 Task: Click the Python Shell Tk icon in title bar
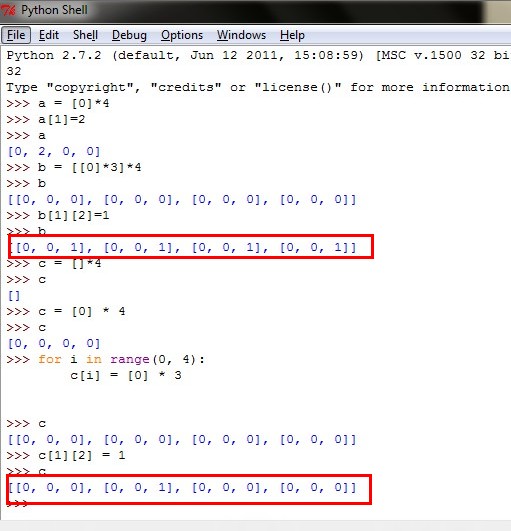pyautogui.click(x=8, y=10)
